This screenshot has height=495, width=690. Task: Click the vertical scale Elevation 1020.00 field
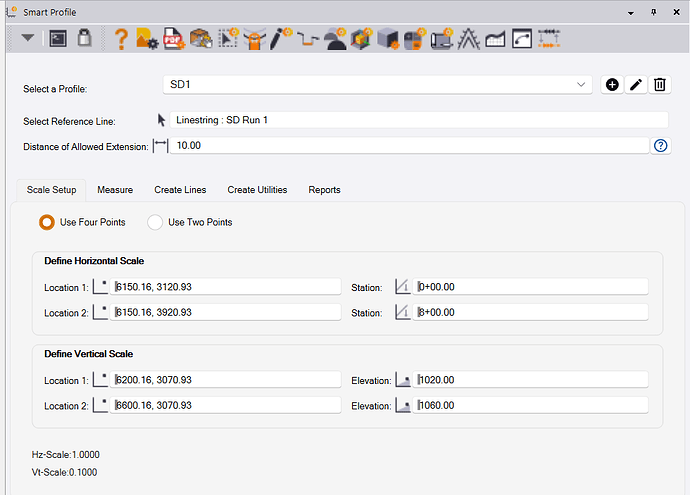tap(532, 380)
